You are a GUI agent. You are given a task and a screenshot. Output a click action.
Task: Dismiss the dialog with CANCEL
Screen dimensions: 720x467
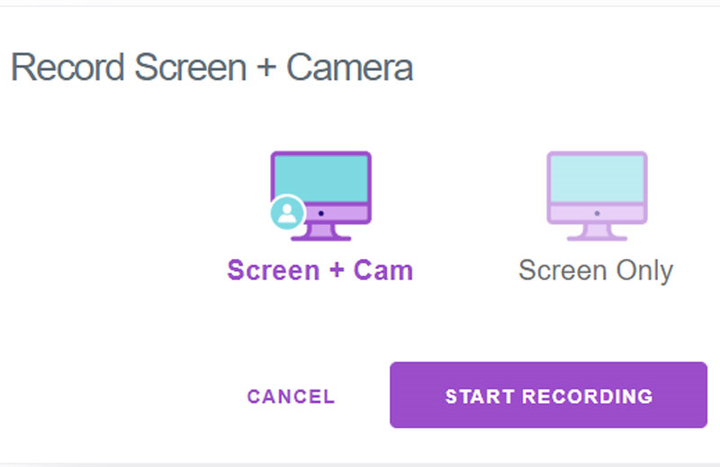point(291,396)
